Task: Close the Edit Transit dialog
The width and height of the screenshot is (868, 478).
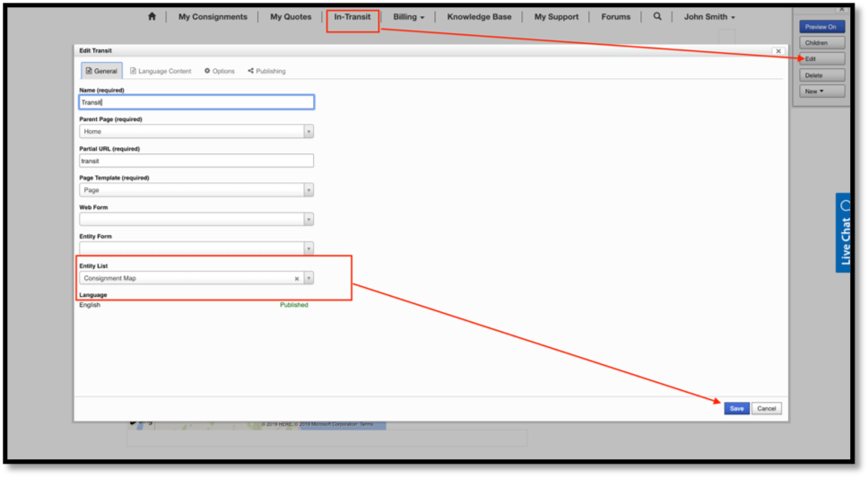Action: point(777,51)
